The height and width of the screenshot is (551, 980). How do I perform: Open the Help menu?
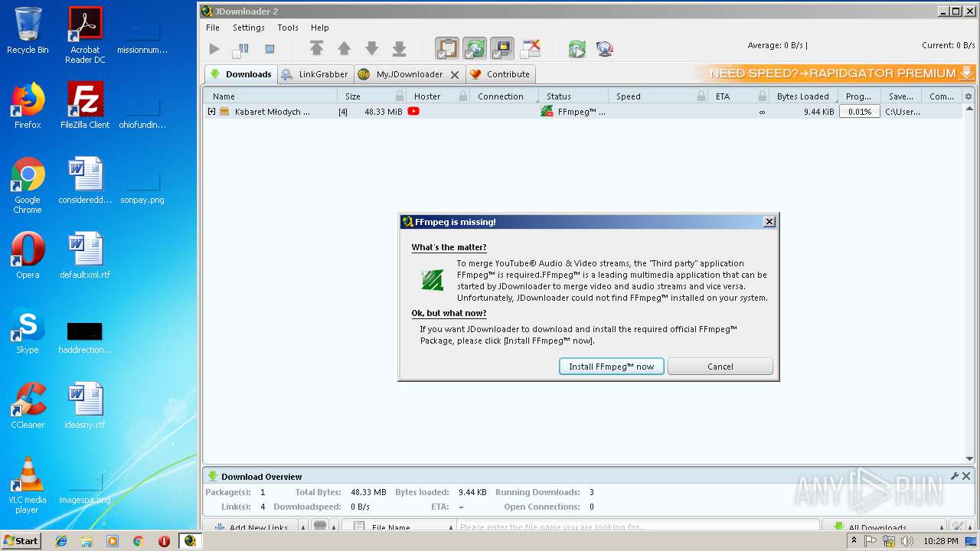(x=320, y=28)
